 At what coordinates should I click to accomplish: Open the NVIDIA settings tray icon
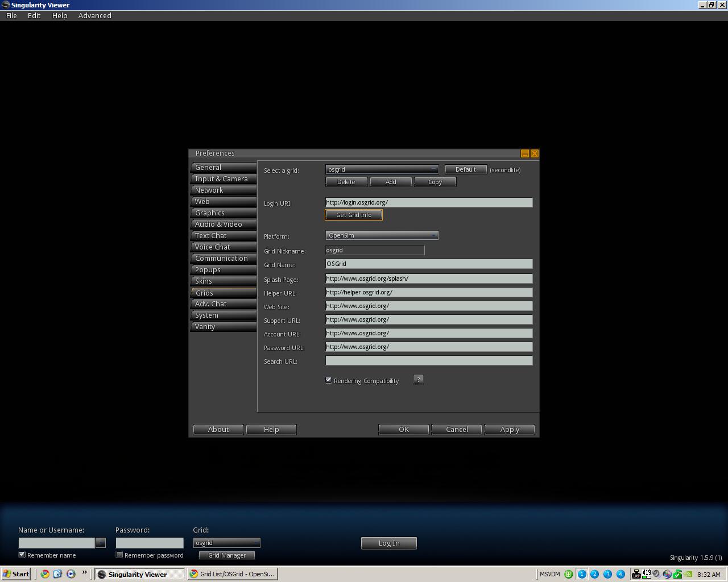tap(688, 574)
